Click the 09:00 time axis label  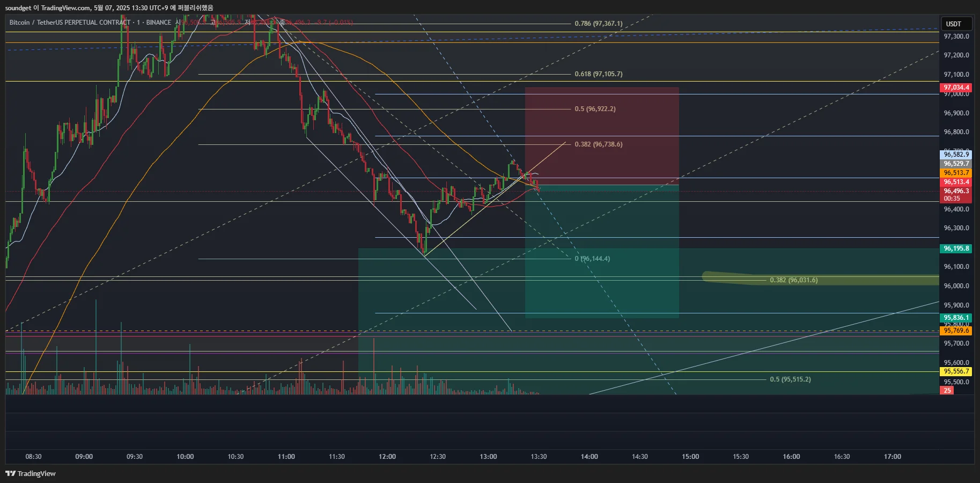pyautogui.click(x=84, y=457)
